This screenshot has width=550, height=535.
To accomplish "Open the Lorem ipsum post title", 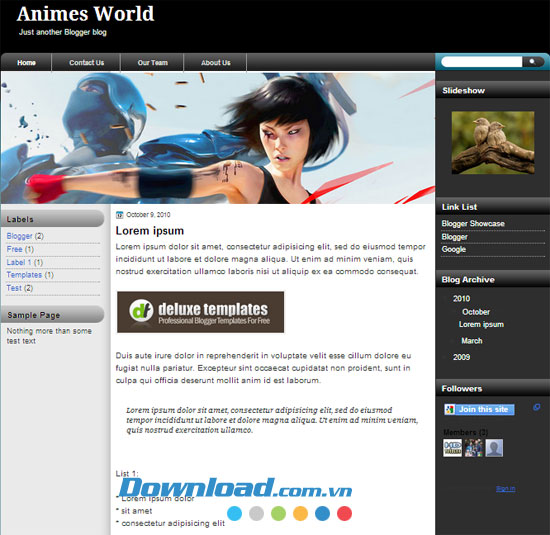I will [x=150, y=231].
